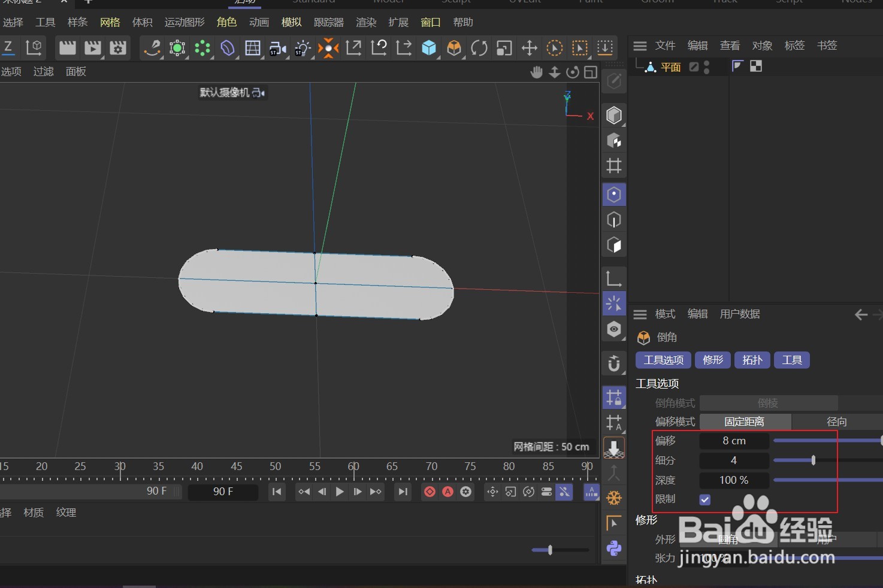Image resolution: width=883 pixels, height=588 pixels.
Task: Select the rotate tool icon
Action: click(x=479, y=48)
